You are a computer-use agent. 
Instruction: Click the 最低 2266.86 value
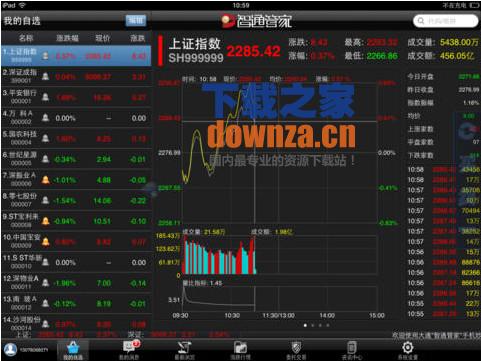[x=382, y=56]
